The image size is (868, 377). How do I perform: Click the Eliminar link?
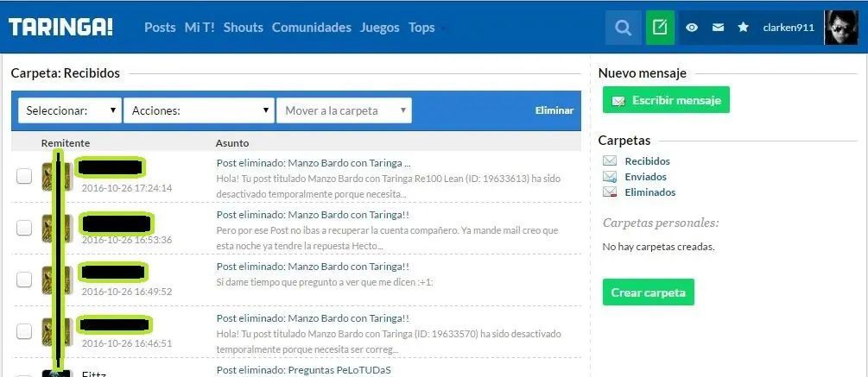pos(554,110)
